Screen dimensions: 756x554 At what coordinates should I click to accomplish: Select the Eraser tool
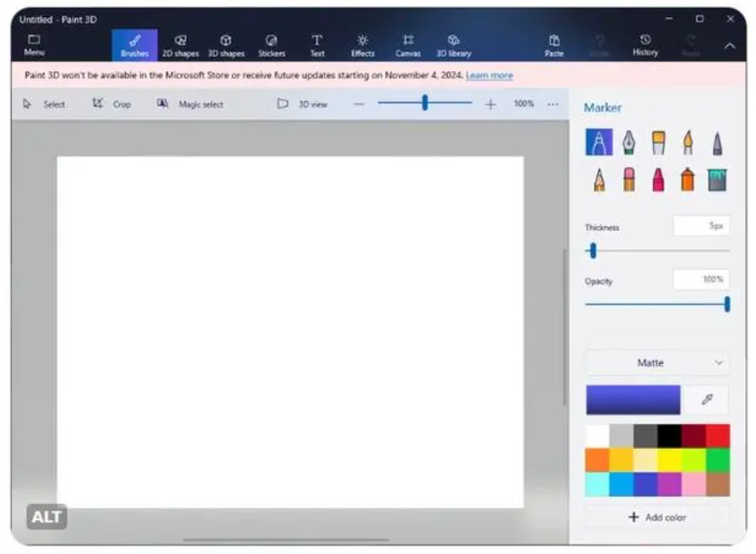[628, 179]
